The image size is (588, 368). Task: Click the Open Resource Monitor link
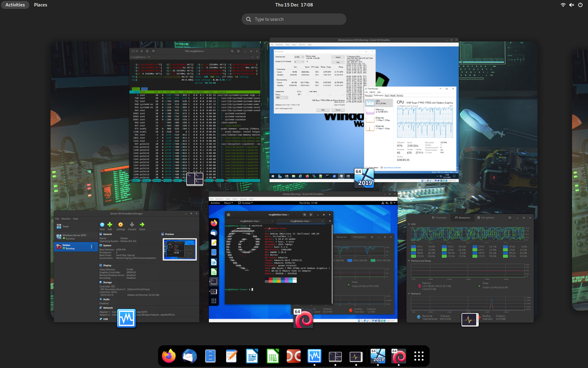392,167
